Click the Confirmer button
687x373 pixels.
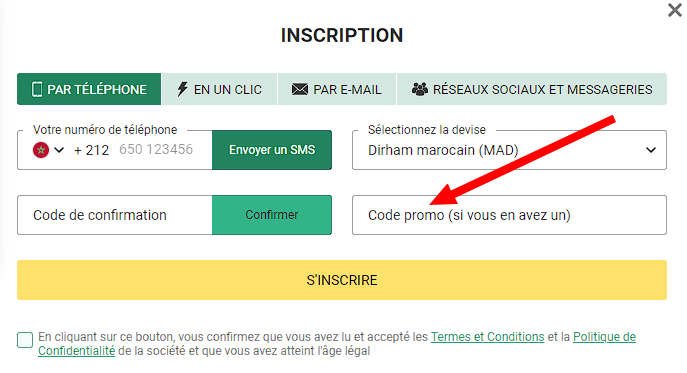pyautogui.click(x=272, y=215)
